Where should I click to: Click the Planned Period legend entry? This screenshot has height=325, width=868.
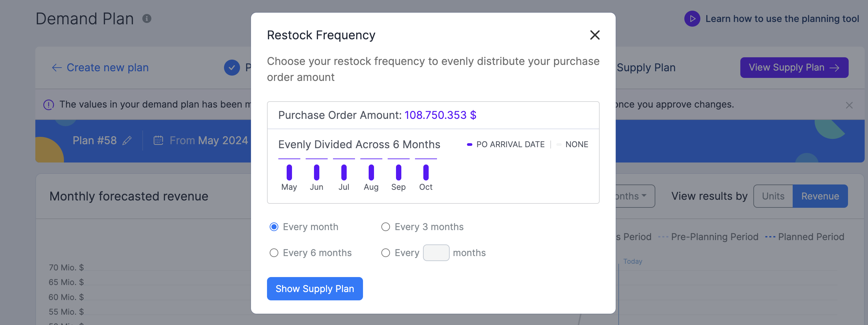(x=805, y=237)
